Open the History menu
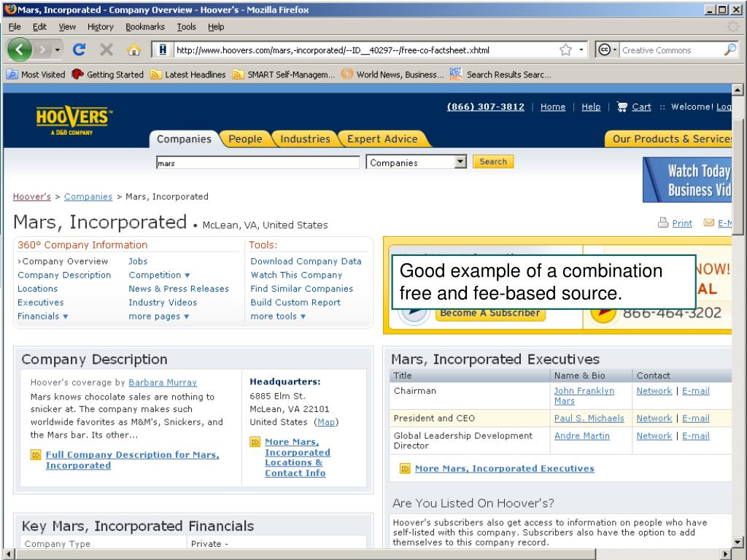Image resolution: width=747 pixels, height=560 pixels. [x=101, y=27]
